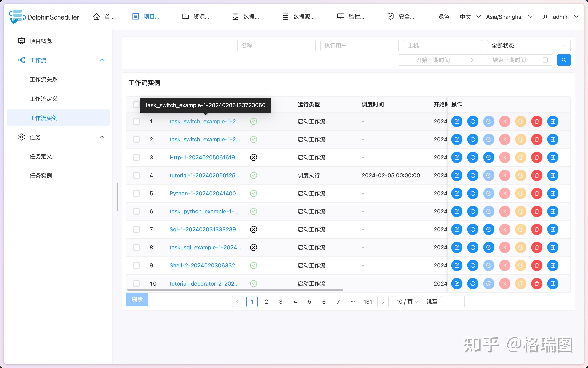
Task: Collapse the 工作流 sidebar section
Action: [102, 60]
